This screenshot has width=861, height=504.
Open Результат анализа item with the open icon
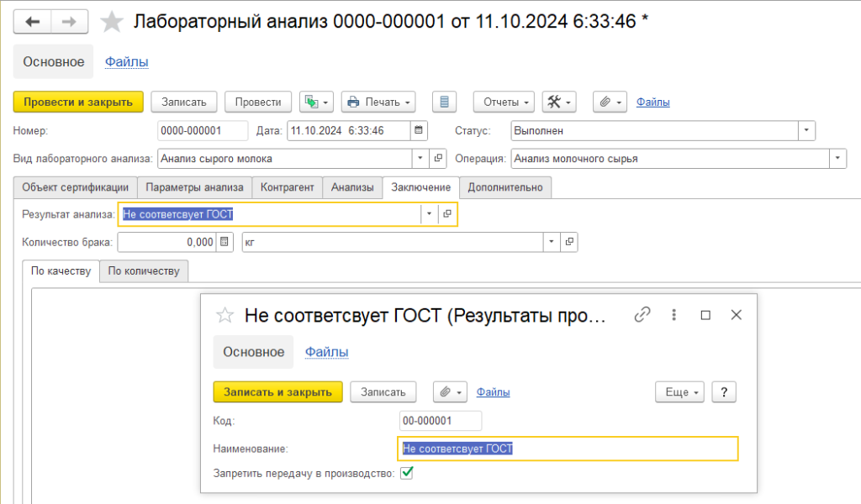(447, 214)
